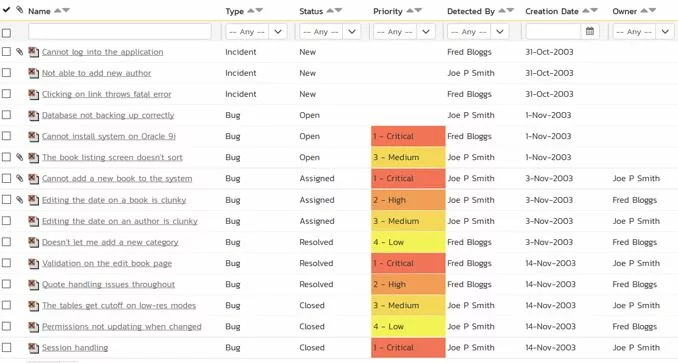Click the paperclip attachment column header icon
This screenshot has width=678, height=363.
point(19,10)
